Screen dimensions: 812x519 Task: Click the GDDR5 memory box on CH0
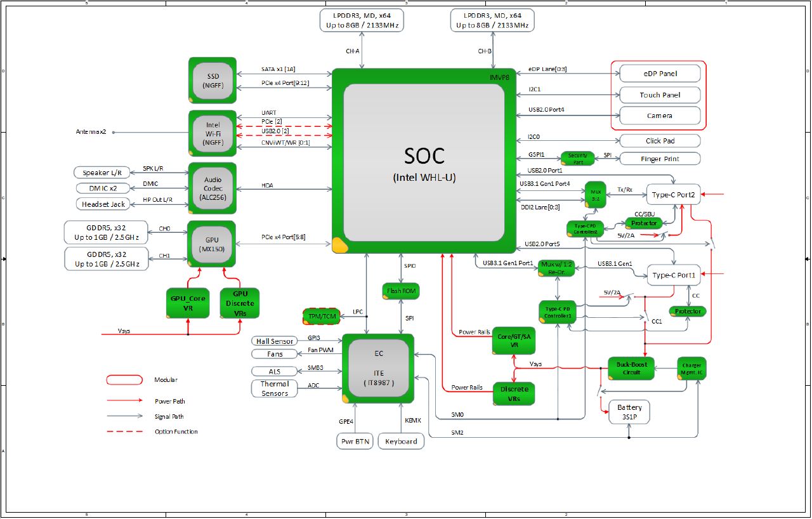coord(107,232)
